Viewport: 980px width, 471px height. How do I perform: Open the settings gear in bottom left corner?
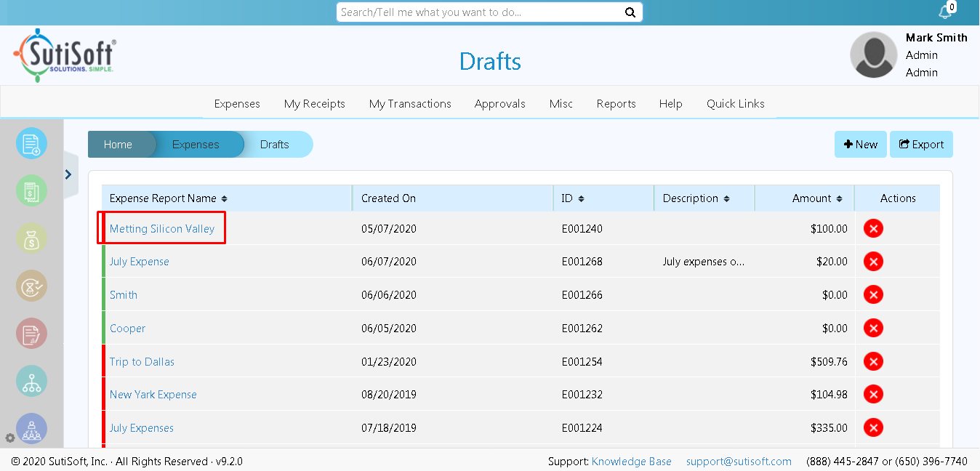pos(9,438)
